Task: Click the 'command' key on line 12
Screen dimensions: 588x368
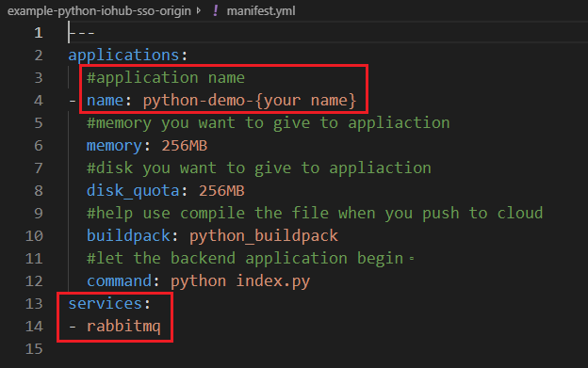Action: point(119,281)
